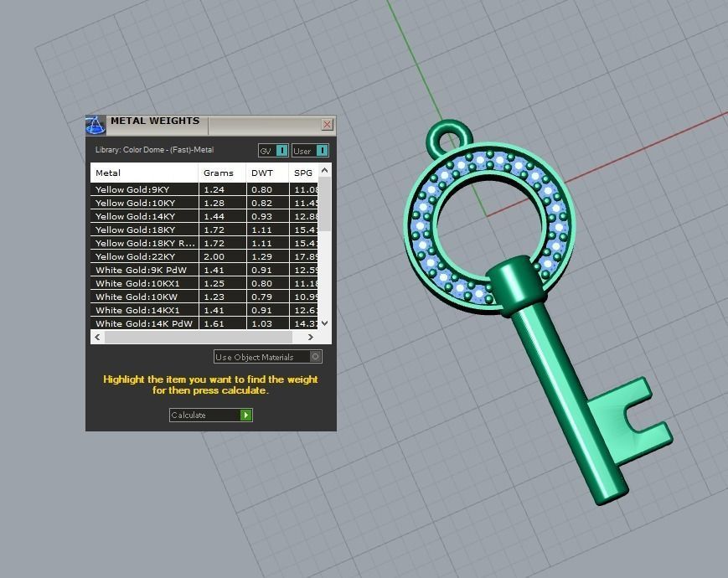Toggle the User library switch
The height and width of the screenshot is (578, 728).
coord(311,151)
